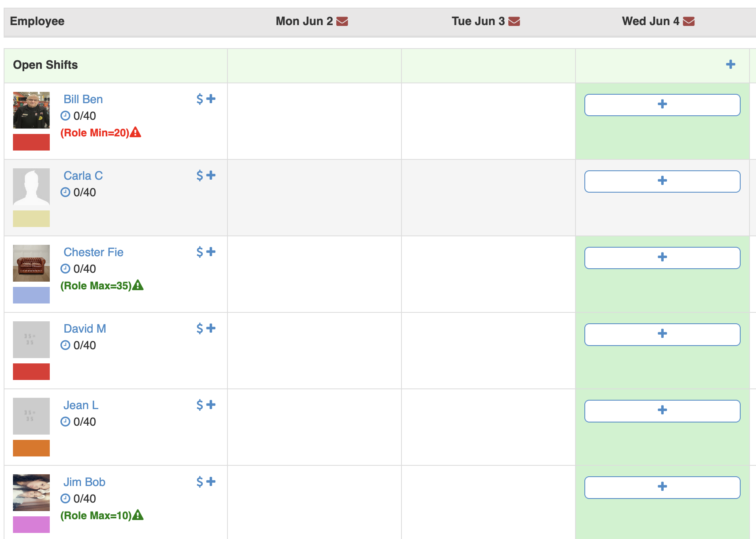The width and height of the screenshot is (756, 539).
Task: Click Jim Bob's pink color swatch
Action: pos(31,524)
